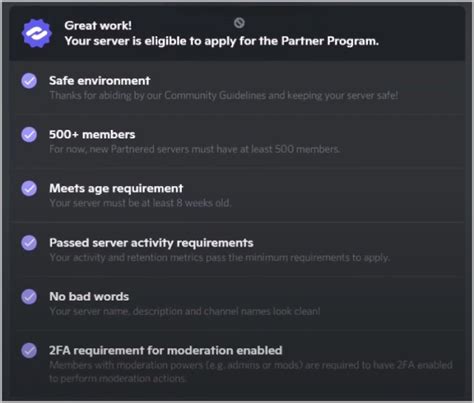
Task: Click the Partner Program badge icon
Action: (37, 33)
